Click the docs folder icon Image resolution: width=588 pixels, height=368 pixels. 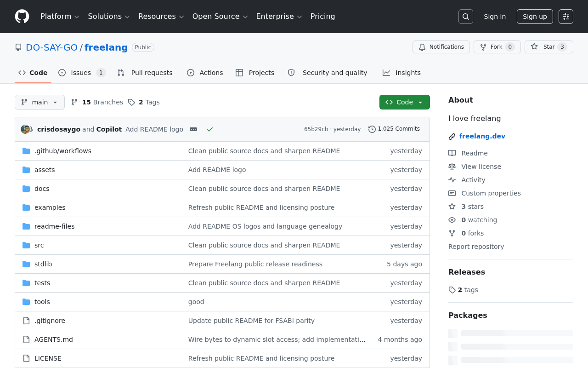[x=26, y=189]
